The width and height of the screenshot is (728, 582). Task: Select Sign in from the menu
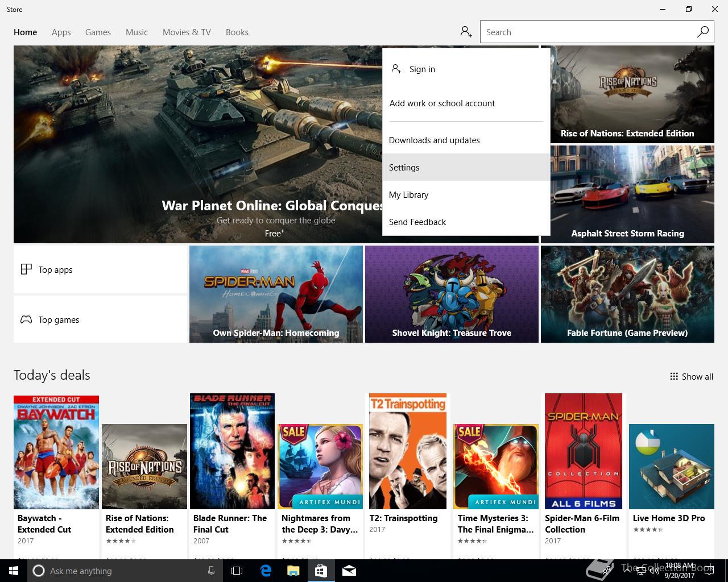[466, 69]
